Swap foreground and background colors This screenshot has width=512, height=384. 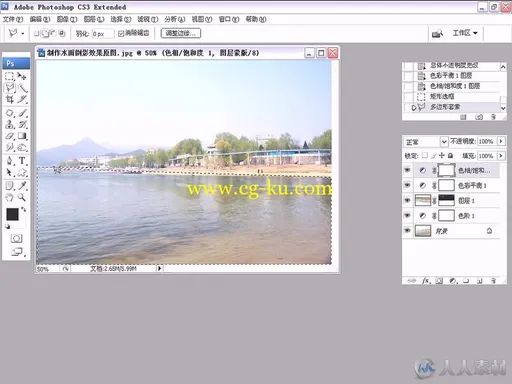click(23, 209)
